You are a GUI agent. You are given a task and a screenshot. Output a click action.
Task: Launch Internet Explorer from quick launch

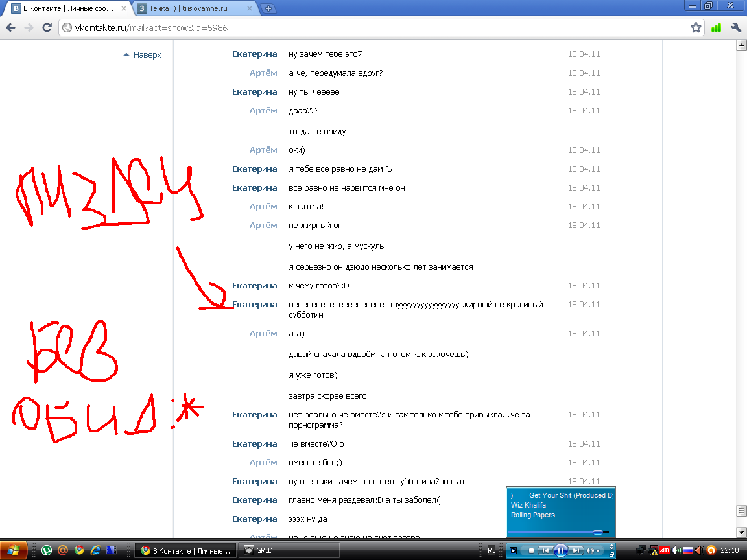coord(95,550)
